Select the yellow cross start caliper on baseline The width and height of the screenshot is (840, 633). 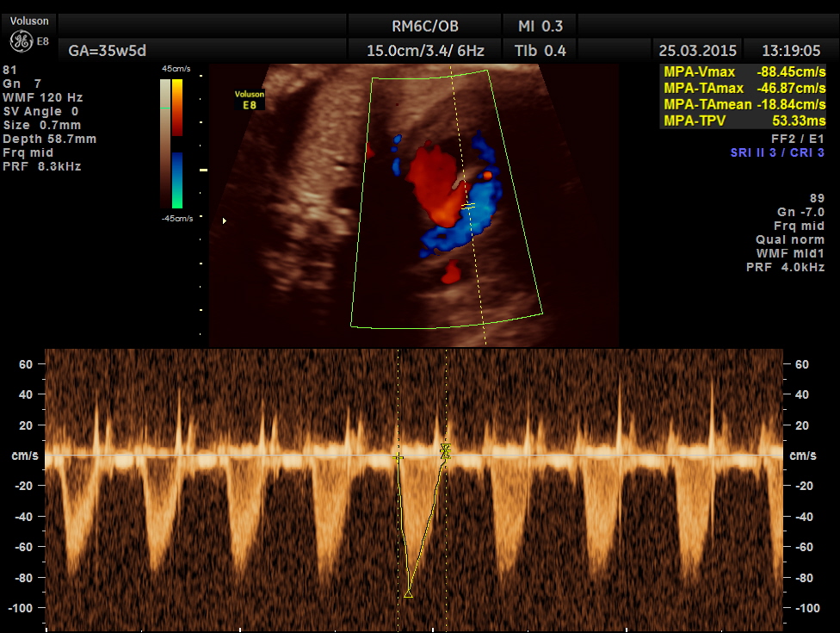coord(398,458)
